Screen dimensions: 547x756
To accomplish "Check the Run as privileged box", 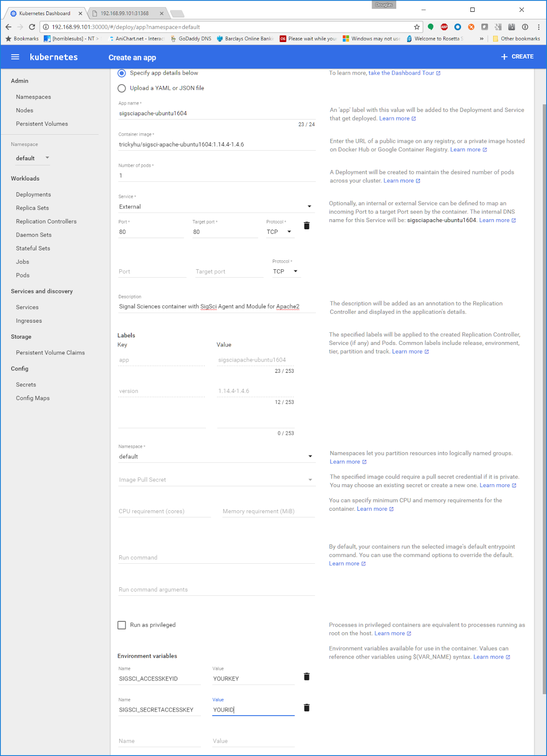I will click(x=122, y=625).
